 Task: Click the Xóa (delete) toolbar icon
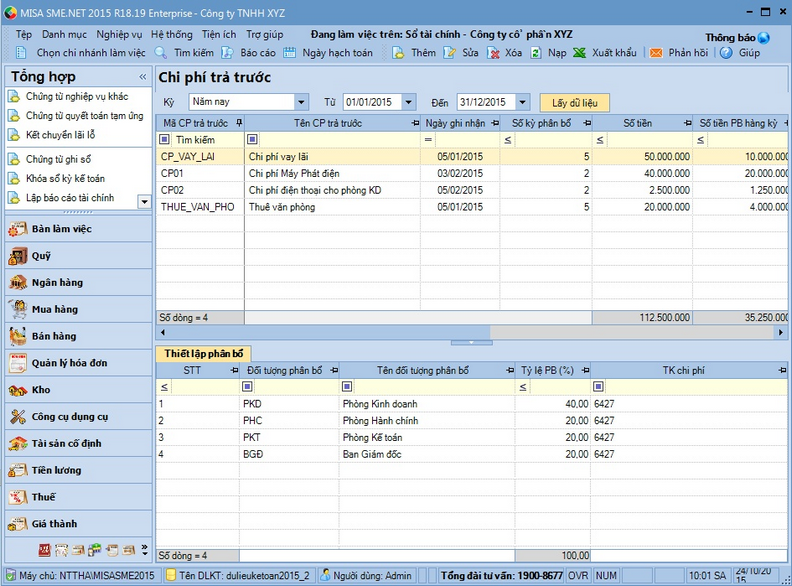pos(493,53)
